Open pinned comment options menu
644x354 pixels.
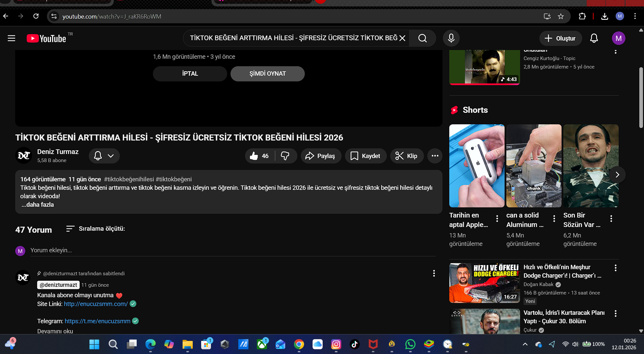434,273
